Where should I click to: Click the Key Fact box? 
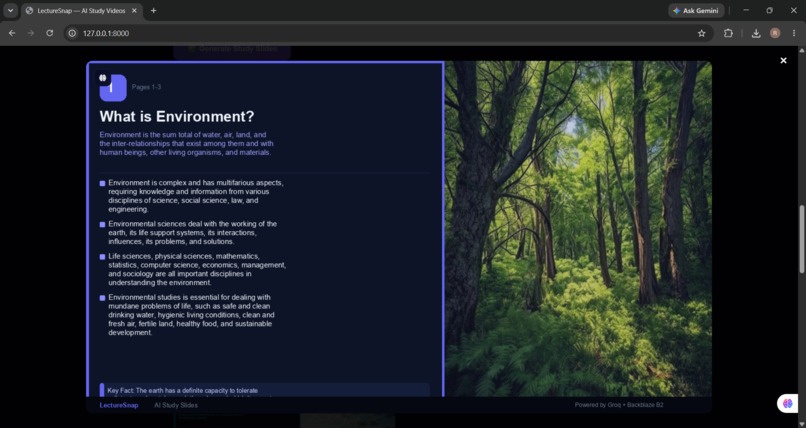click(264, 390)
